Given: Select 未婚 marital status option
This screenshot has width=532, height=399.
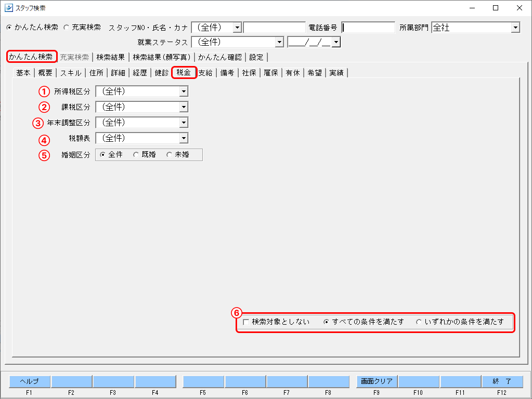Looking at the screenshot, I should click(x=169, y=155).
